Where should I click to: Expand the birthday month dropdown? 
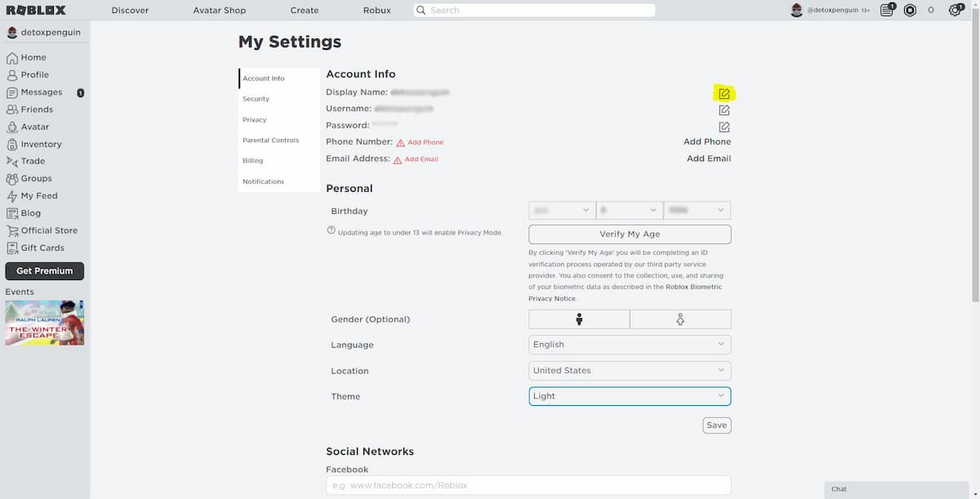561,209
